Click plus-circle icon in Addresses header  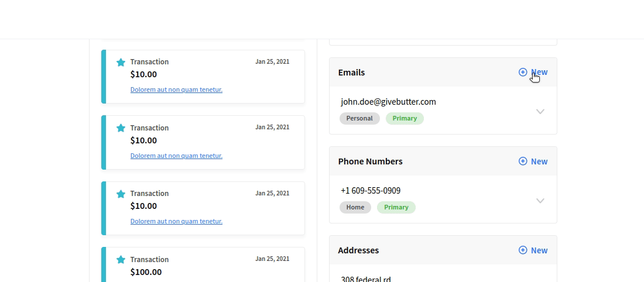(x=523, y=250)
